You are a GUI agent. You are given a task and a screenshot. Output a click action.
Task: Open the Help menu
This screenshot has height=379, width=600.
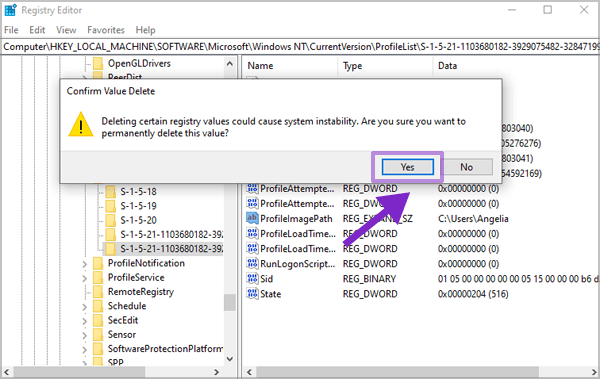pos(145,30)
